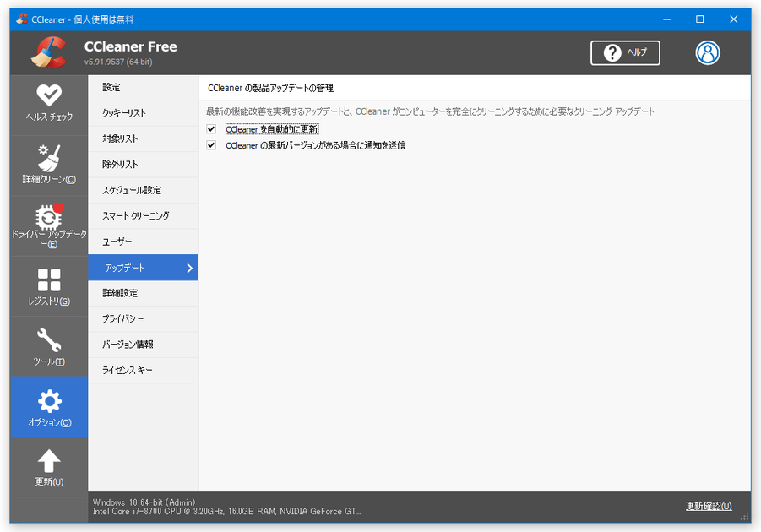Maximize the CCleaner window
Image resolution: width=761 pixels, height=532 pixels.
[700, 19]
